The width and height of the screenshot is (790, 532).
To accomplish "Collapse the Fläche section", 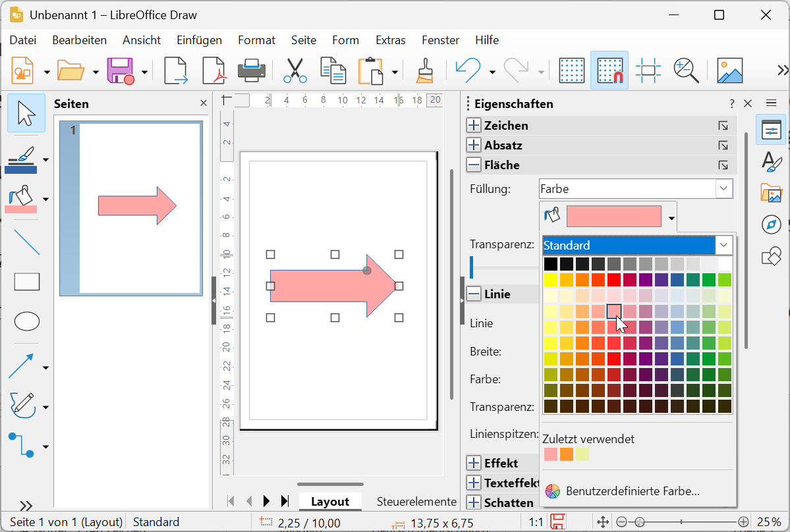I will pos(474,165).
